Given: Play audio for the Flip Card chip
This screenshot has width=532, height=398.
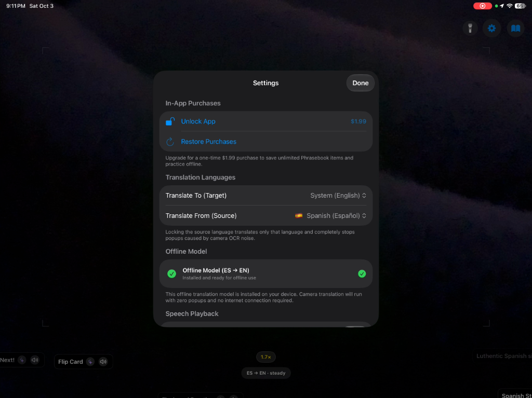Looking at the screenshot, I should (103, 362).
